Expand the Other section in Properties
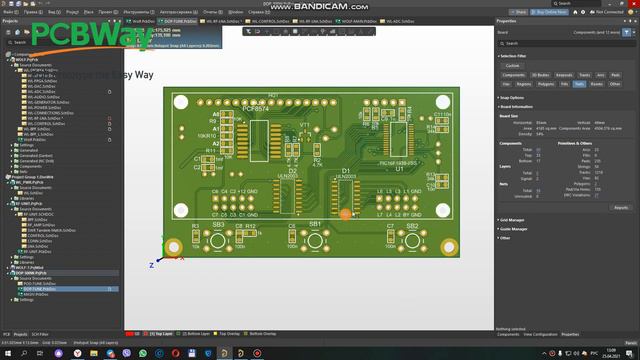Viewport: 640px width, 360px height. point(498,238)
